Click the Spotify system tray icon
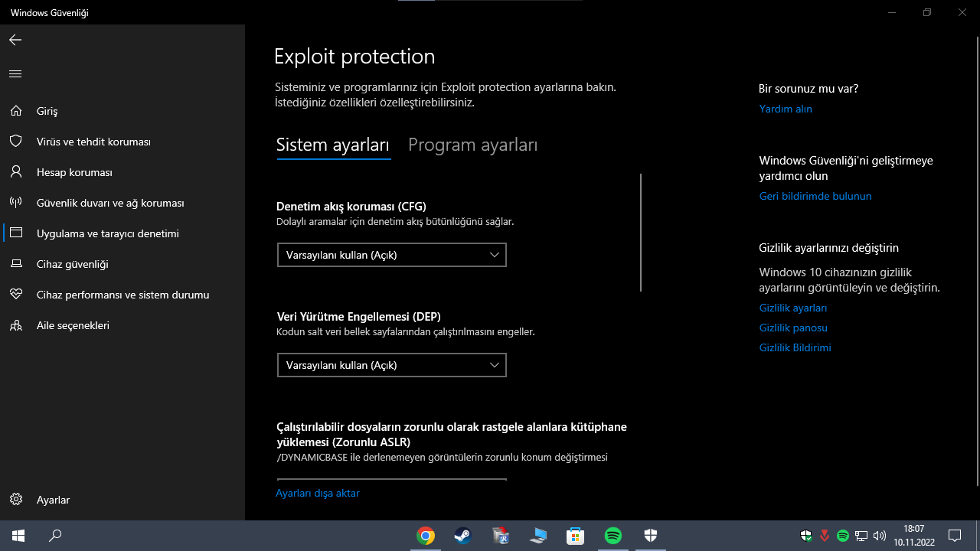The width and height of the screenshot is (980, 551). coord(843,536)
